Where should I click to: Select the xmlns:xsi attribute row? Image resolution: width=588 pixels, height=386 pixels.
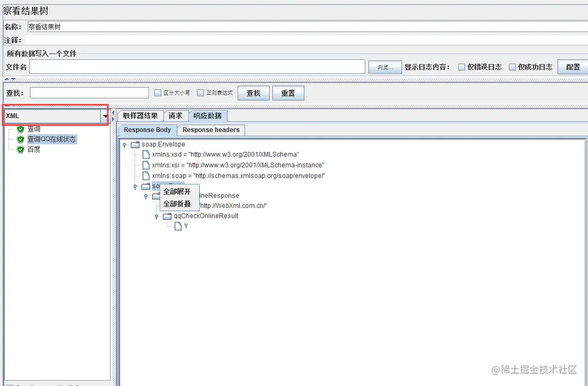(238, 165)
